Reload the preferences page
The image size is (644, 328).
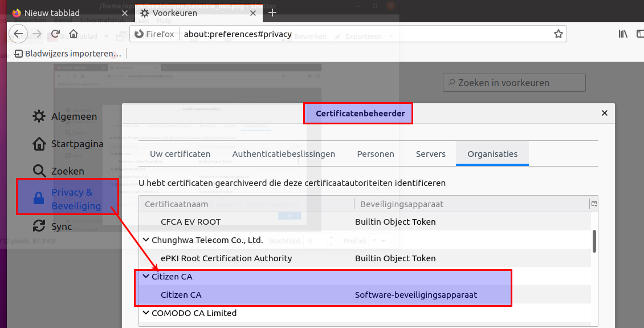coord(55,34)
